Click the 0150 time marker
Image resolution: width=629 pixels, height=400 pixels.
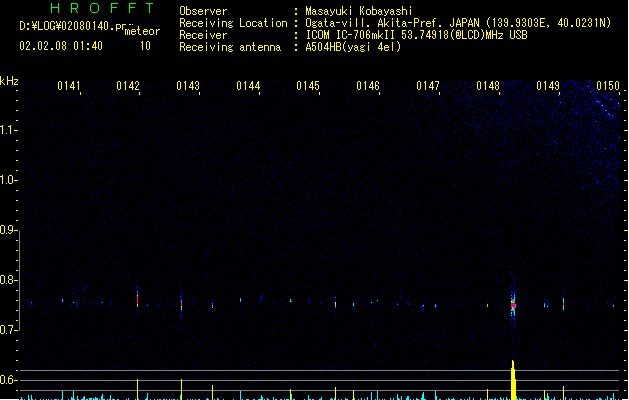click(x=608, y=86)
